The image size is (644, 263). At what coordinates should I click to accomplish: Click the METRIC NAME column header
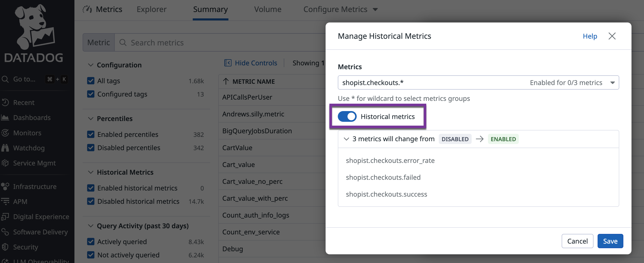(253, 81)
